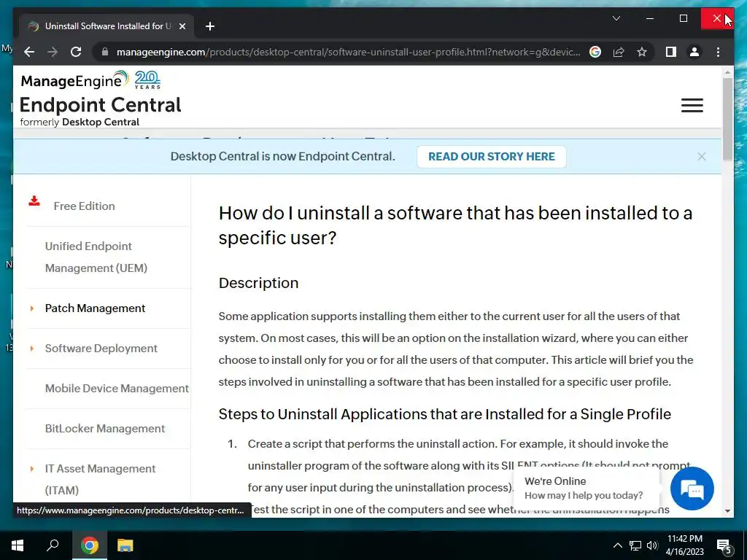
Task: Open File Explorer from taskbar
Action: (125, 545)
